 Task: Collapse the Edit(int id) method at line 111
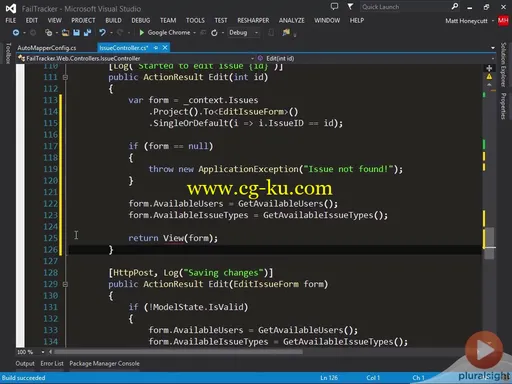coord(65,77)
